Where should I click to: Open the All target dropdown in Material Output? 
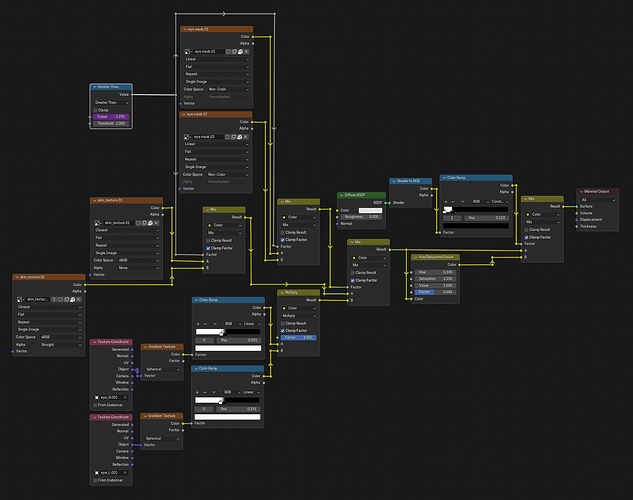598,200
